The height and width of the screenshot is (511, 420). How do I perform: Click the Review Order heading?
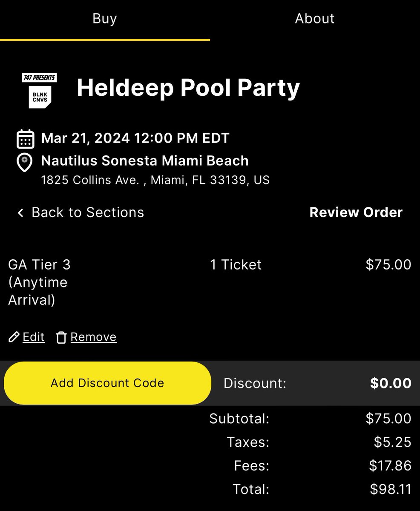tap(356, 212)
